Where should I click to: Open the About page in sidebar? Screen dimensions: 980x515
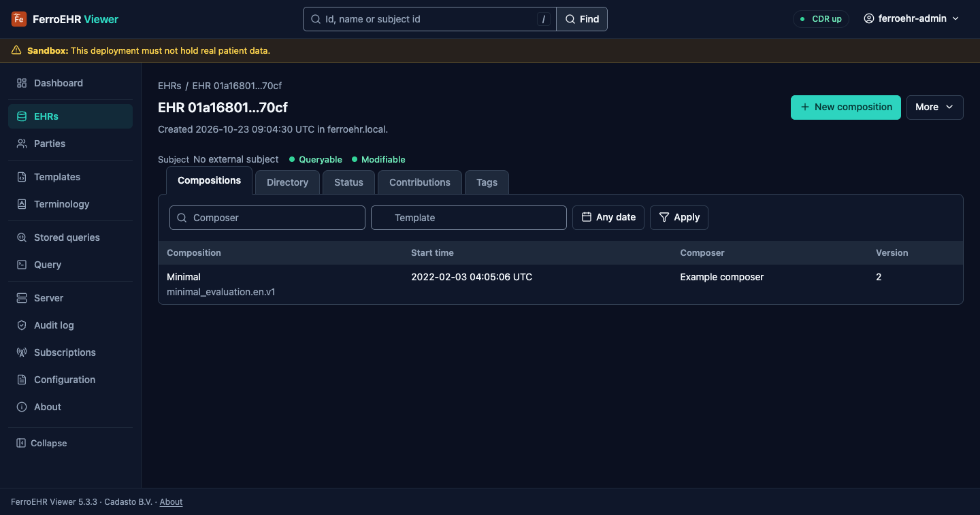point(70,407)
